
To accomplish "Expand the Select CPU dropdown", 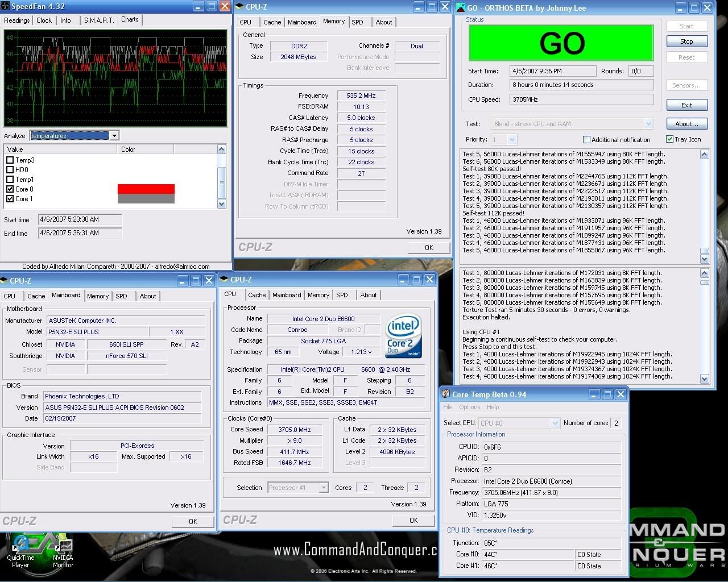I will (555, 423).
